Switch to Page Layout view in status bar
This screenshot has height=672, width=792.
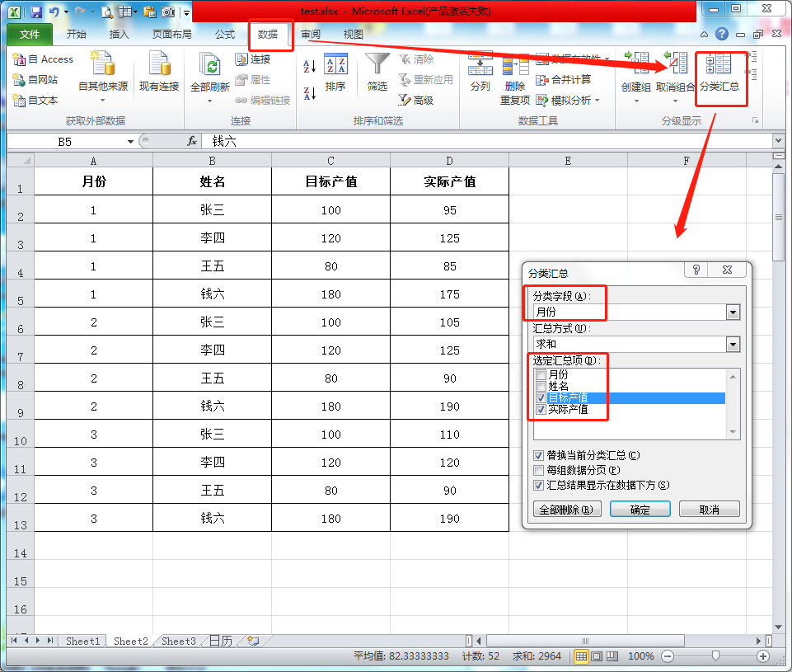click(597, 656)
